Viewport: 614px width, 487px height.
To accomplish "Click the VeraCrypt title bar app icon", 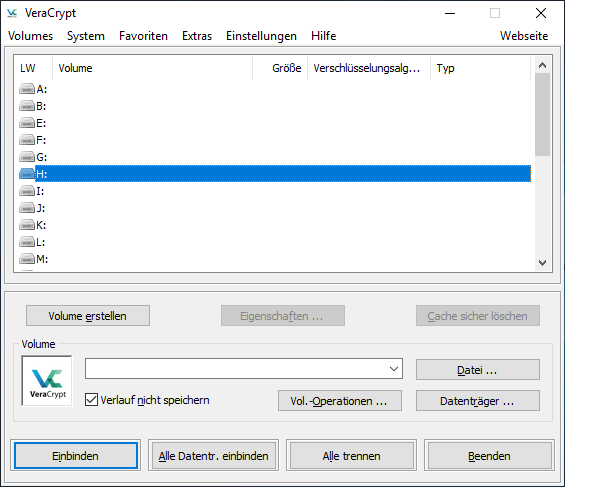I will tap(12, 13).
